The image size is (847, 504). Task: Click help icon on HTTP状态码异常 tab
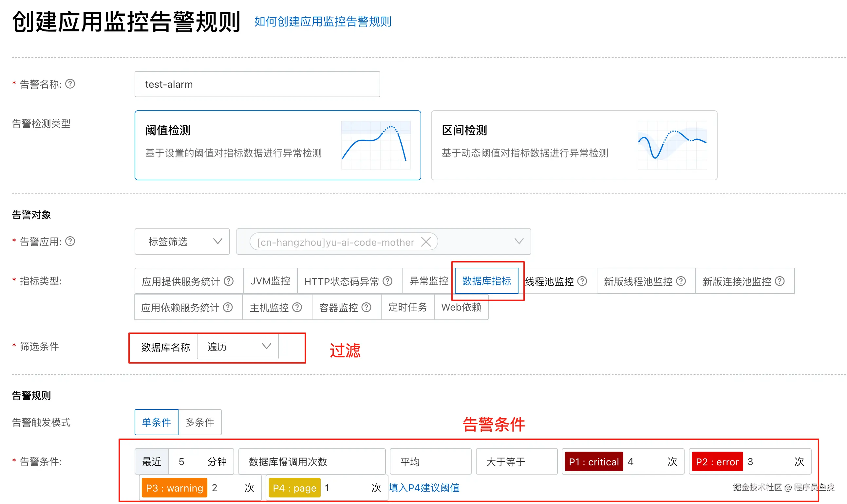tap(387, 281)
